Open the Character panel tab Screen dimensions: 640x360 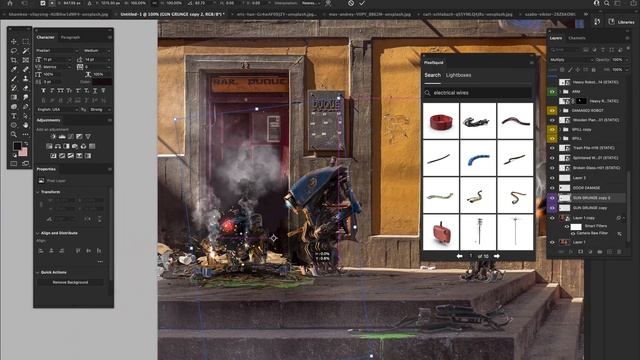[x=45, y=38]
